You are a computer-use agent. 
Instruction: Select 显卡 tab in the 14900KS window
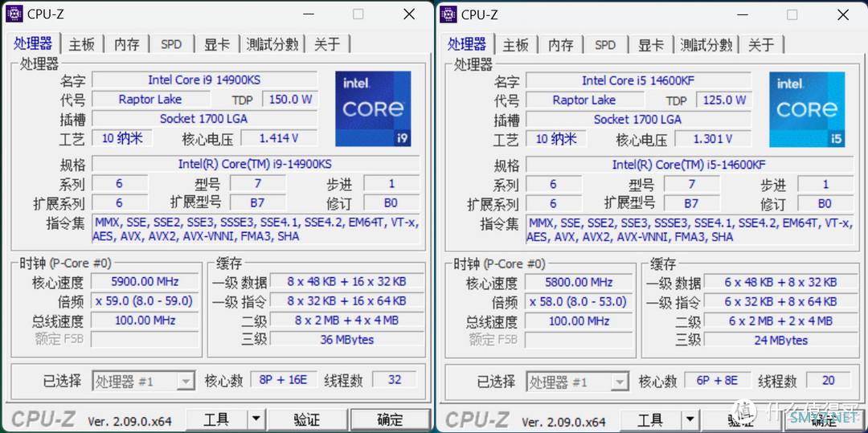(217, 44)
